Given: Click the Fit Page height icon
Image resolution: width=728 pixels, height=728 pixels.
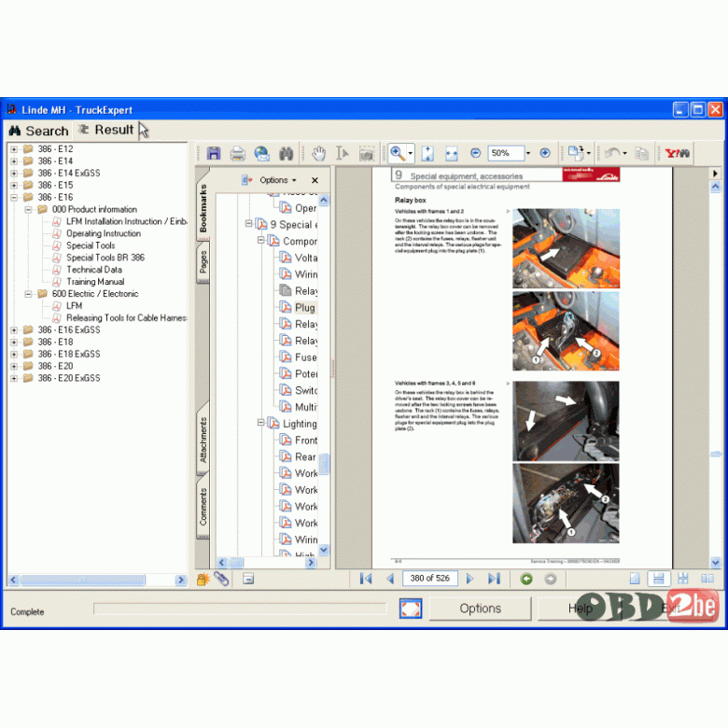Looking at the screenshot, I should 427,153.
